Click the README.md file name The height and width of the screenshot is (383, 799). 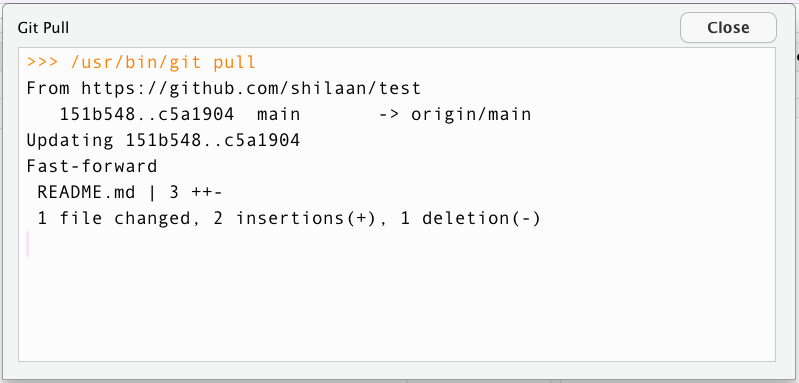pyautogui.click(x=87, y=193)
